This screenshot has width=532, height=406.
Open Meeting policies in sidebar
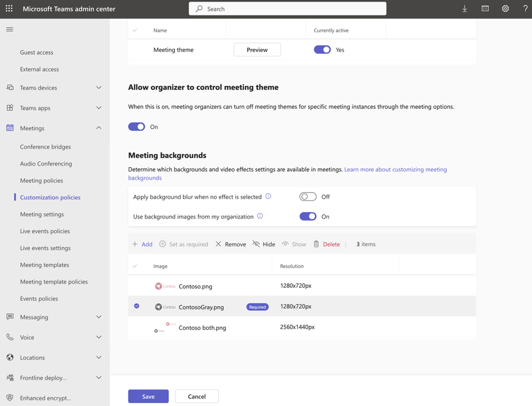42,181
